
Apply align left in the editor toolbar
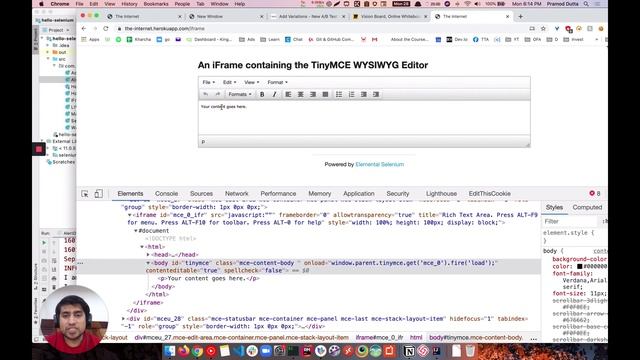[288, 94]
